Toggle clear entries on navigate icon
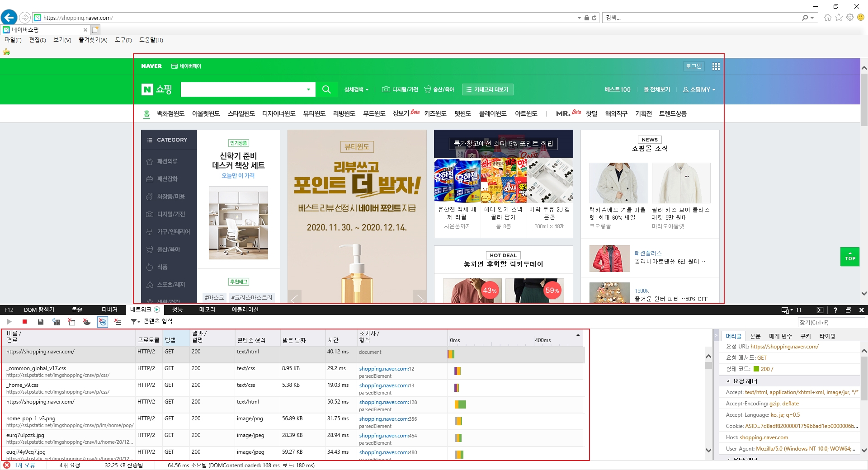This screenshot has height=470, width=868. point(103,322)
